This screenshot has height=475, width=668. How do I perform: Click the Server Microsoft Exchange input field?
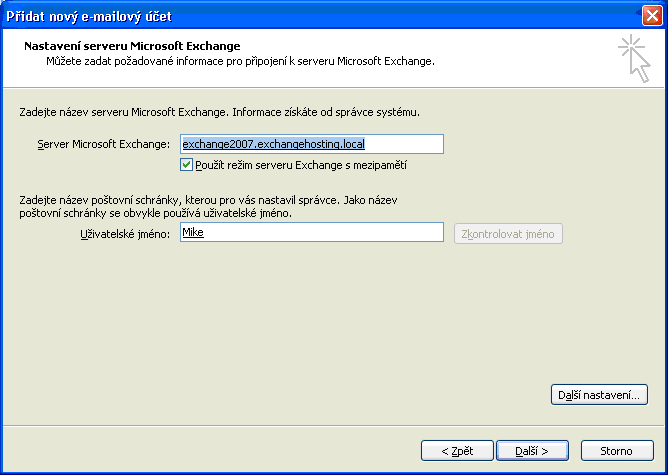(x=311, y=144)
